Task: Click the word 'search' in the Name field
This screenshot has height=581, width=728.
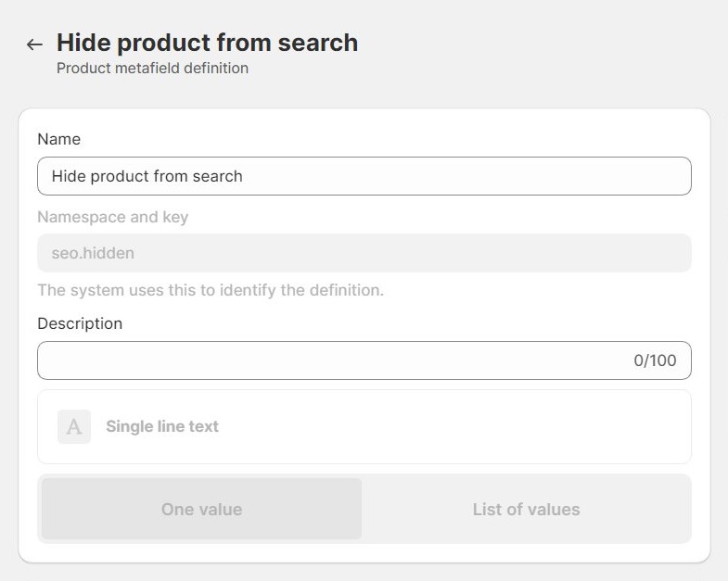Action: coord(217,176)
